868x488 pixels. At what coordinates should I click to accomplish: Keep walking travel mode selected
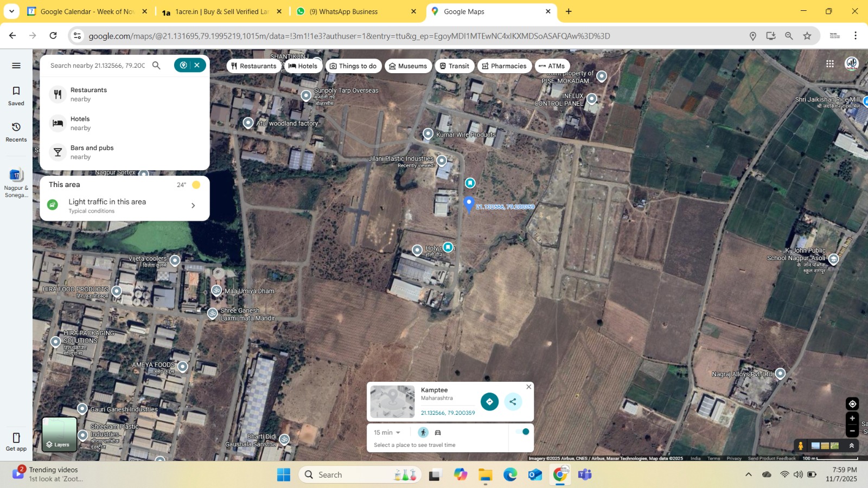(x=423, y=432)
